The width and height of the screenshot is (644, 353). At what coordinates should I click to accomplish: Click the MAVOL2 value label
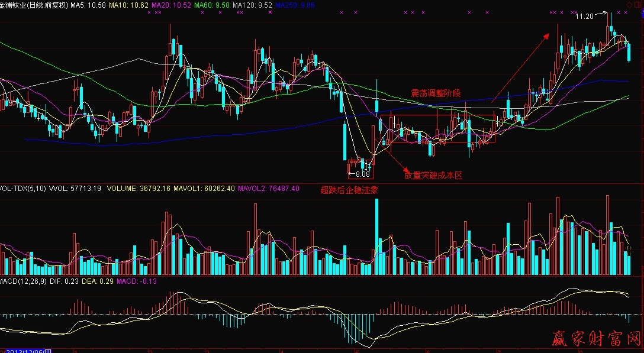pyautogui.click(x=268, y=189)
